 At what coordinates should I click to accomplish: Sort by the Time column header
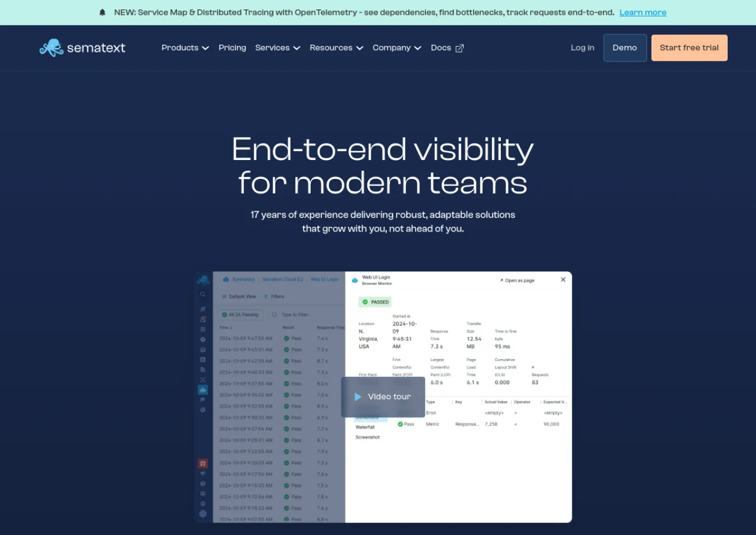226,327
